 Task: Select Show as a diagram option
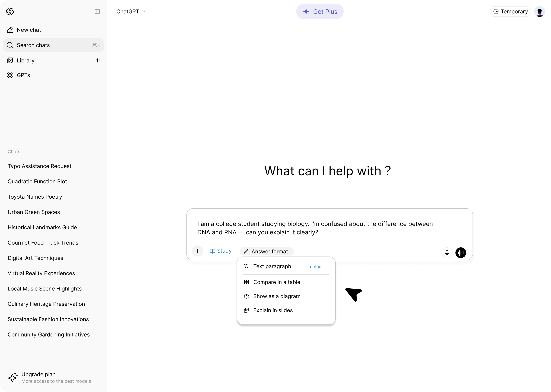pos(286,296)
